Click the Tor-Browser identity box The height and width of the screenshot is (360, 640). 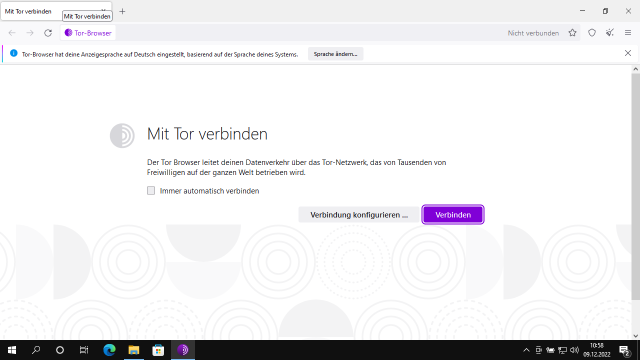click(x=88, y=33)
